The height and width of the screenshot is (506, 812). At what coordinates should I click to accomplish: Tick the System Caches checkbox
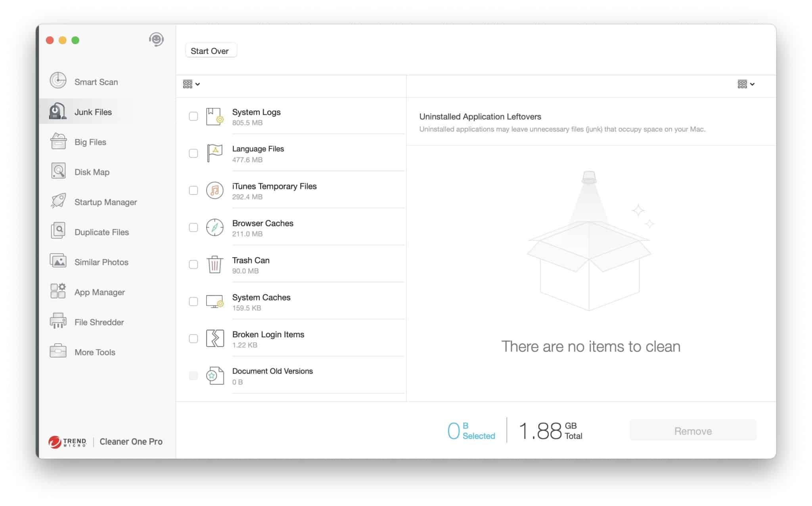[193, 302]
